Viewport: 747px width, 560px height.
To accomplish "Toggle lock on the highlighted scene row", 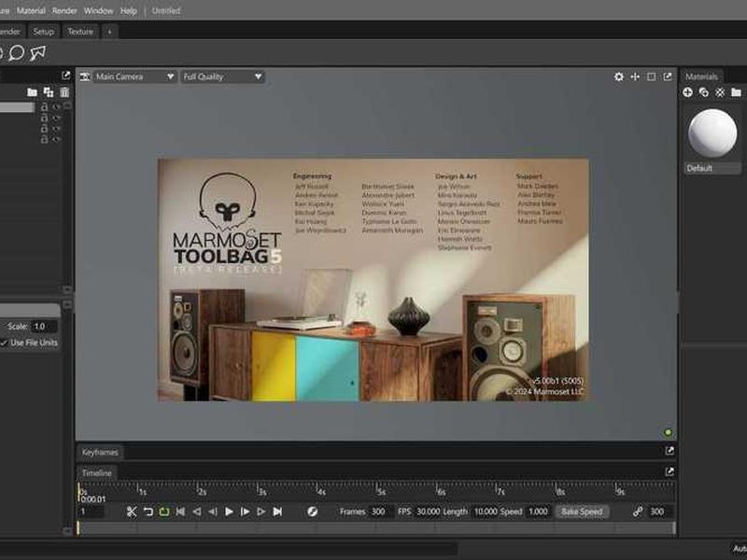I will click(x=44, y=106).
